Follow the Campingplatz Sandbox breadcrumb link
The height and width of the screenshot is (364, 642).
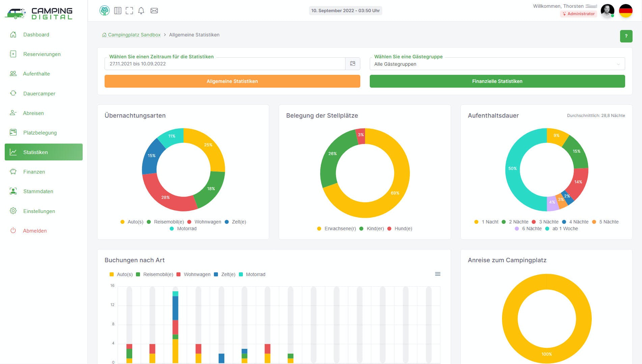(134, 35)
